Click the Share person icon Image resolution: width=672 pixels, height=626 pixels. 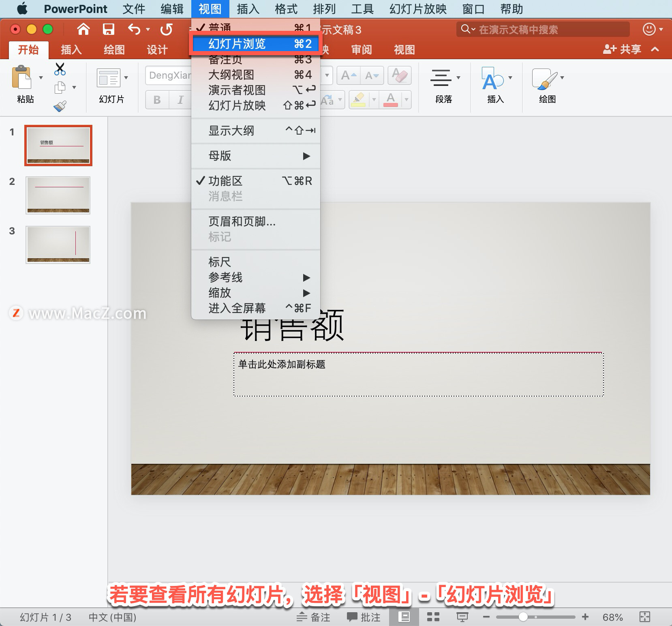tap(610, 49)
